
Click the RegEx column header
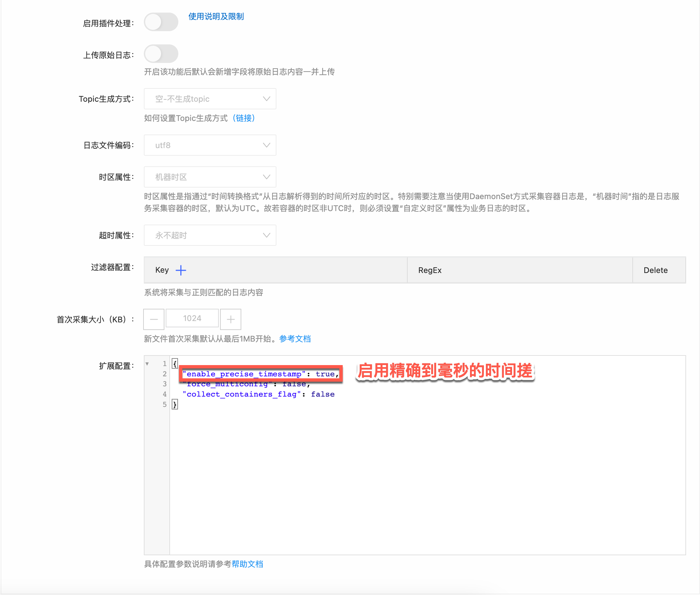430,270
